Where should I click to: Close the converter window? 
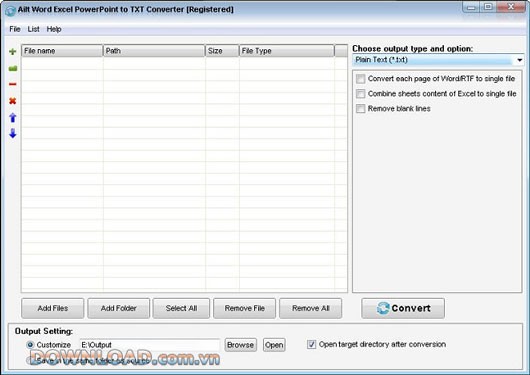click(511, 7)
